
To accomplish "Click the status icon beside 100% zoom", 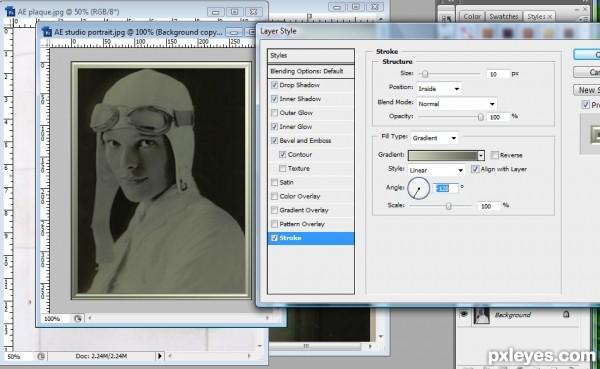I will [x=78, y=318].
